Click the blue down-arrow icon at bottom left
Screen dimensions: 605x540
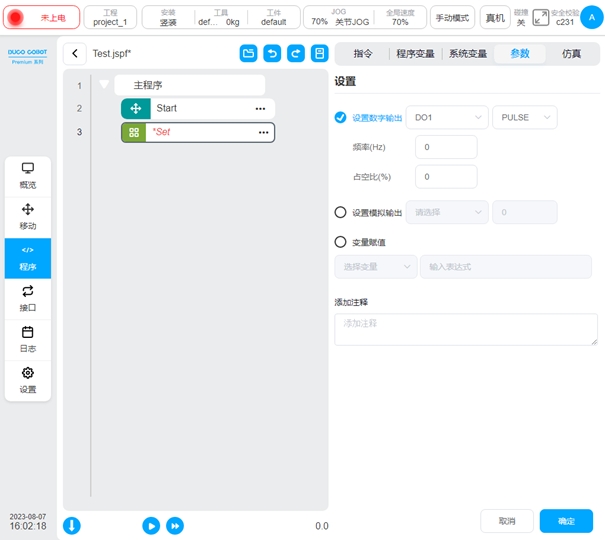[72, 525]
